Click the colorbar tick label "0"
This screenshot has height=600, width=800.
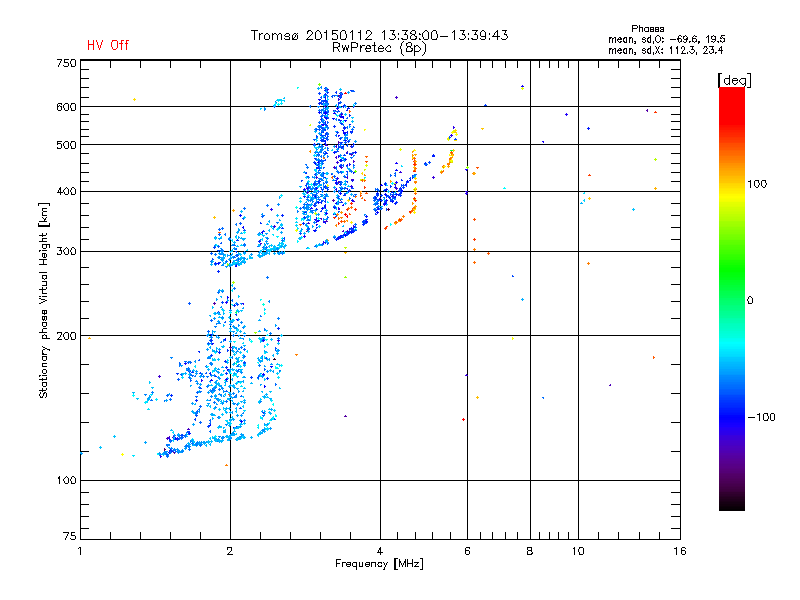750,301
